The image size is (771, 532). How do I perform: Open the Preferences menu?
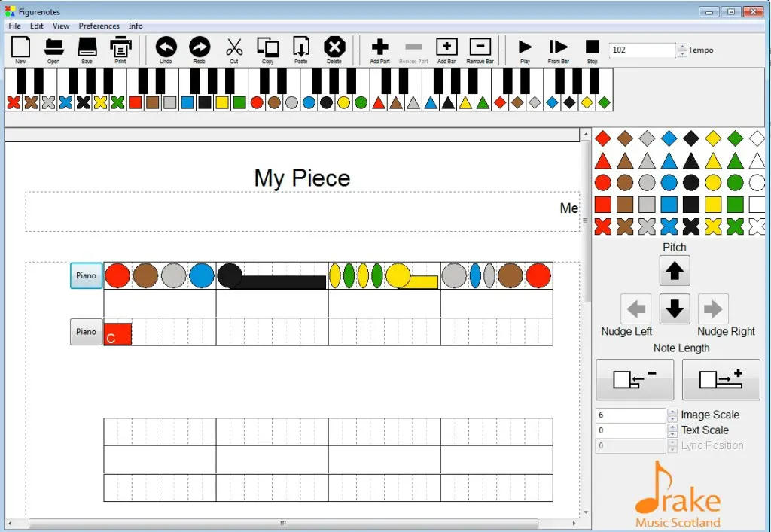pos(99,26)
